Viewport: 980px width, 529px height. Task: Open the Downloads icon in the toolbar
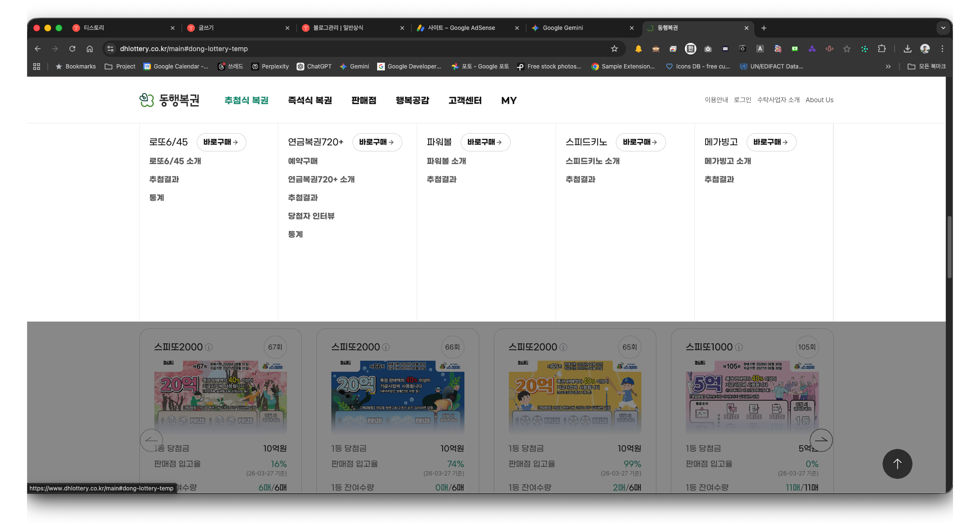(x=908, y=49)
